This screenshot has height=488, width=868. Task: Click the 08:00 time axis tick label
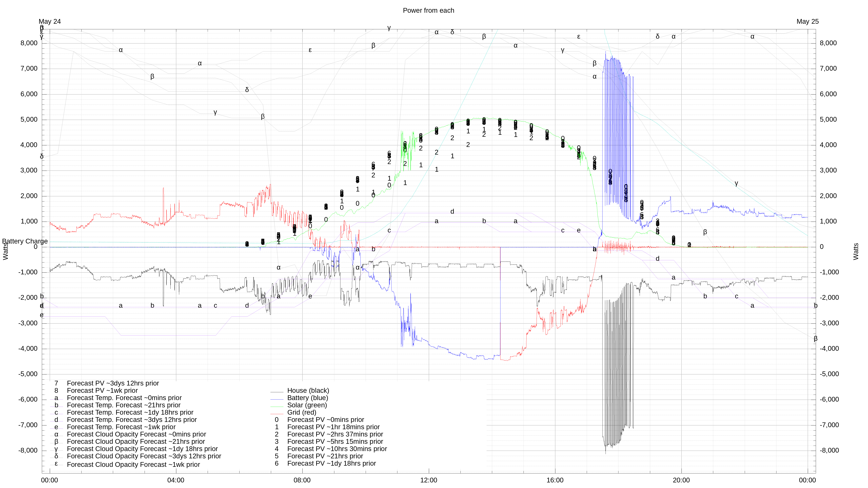point(302,480)
